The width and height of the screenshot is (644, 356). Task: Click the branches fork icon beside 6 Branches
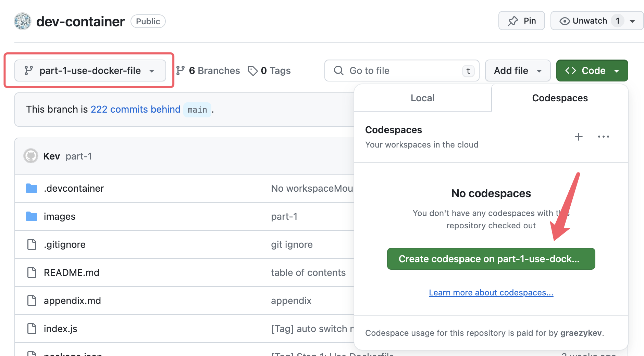[x=181, y=71]
